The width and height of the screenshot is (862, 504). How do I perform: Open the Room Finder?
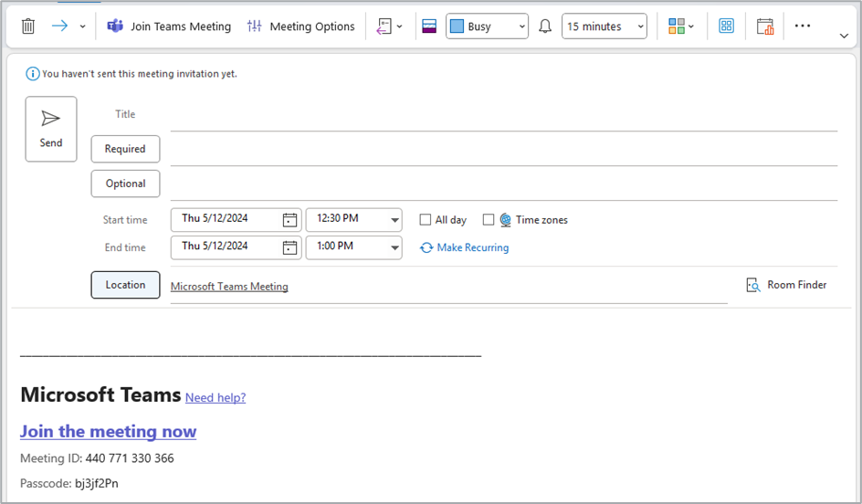[x=786, y=285]
